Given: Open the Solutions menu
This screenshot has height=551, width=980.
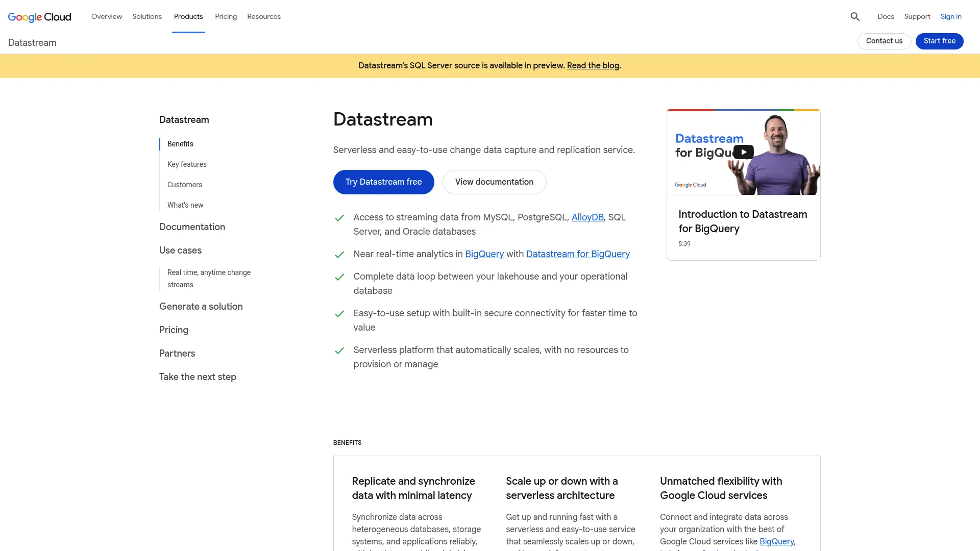Looking at the screenshot, I should [147, 16].
